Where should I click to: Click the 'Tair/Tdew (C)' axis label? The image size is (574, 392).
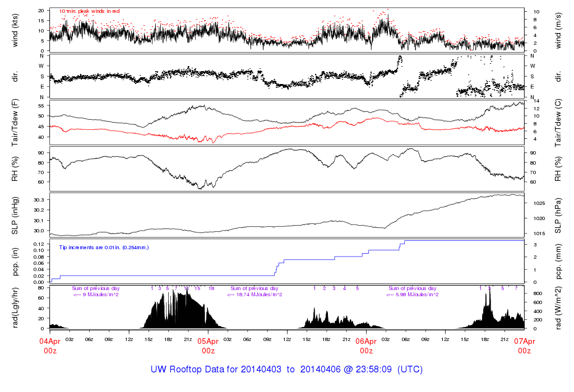click(x=558, y=123)
